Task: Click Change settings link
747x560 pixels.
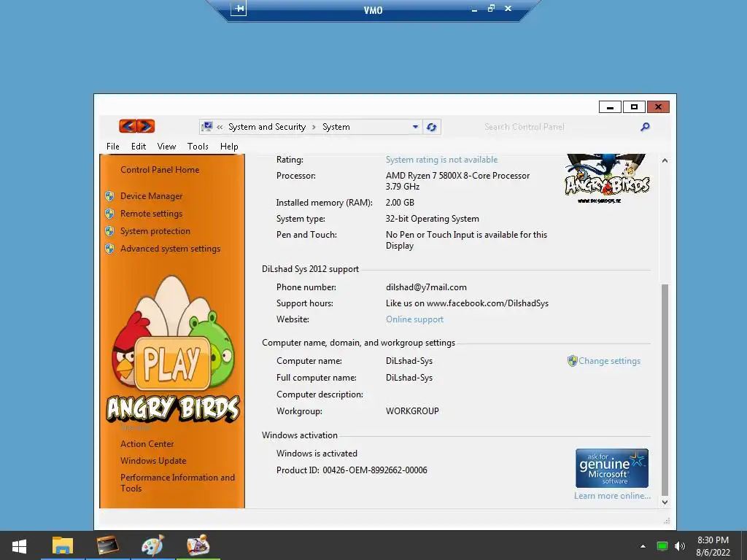Action: 609,361
